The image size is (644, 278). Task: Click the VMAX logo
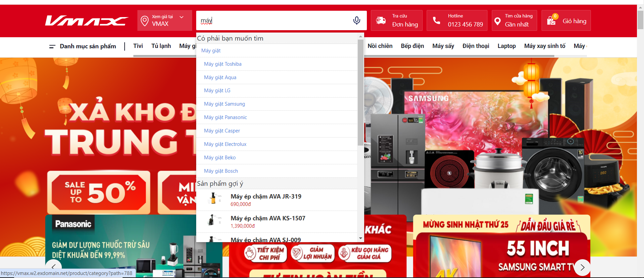click(x=87, y=21)
